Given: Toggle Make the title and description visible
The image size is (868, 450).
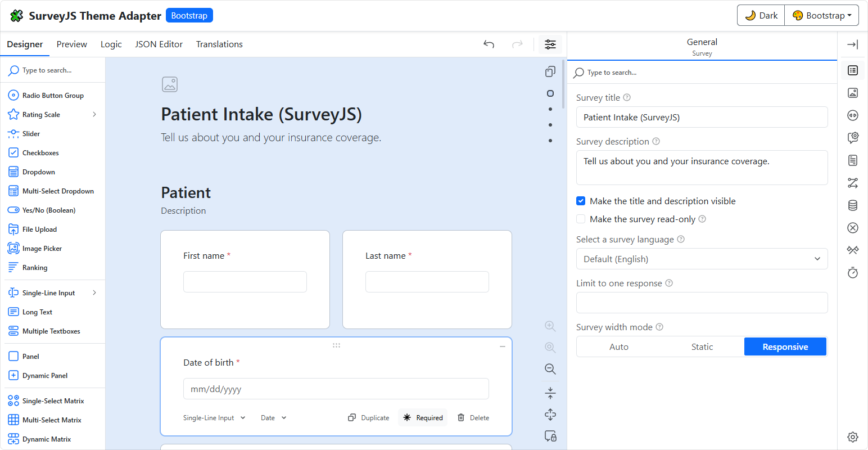Looking at the screenshot, I should [x=581, y=201].
